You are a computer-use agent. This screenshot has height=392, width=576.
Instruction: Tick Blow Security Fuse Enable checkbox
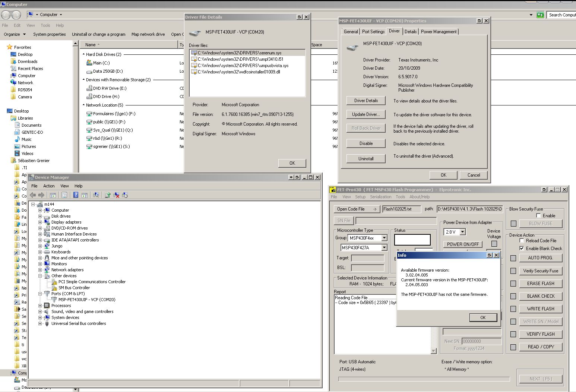pyautogui.click(x=538, y=216)
